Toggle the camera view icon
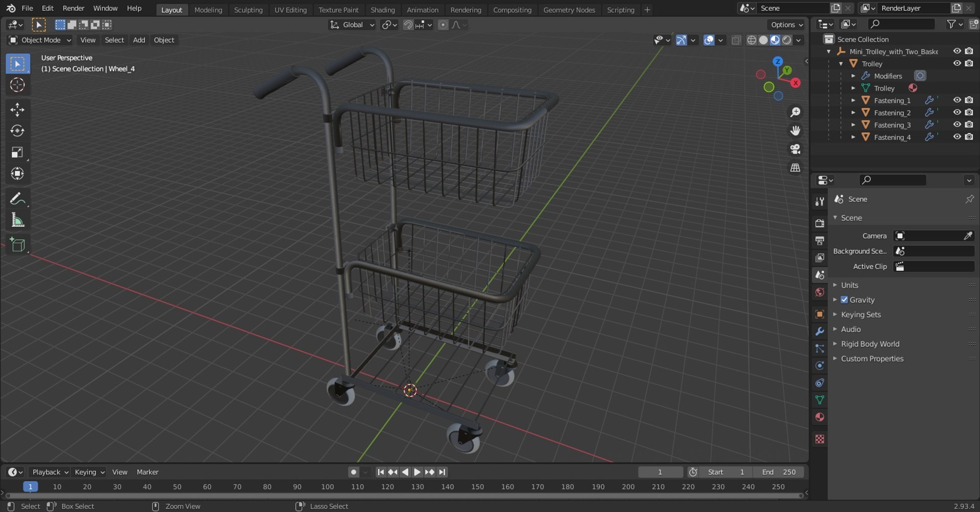980x512 pixels. click(x=795, y=149)
